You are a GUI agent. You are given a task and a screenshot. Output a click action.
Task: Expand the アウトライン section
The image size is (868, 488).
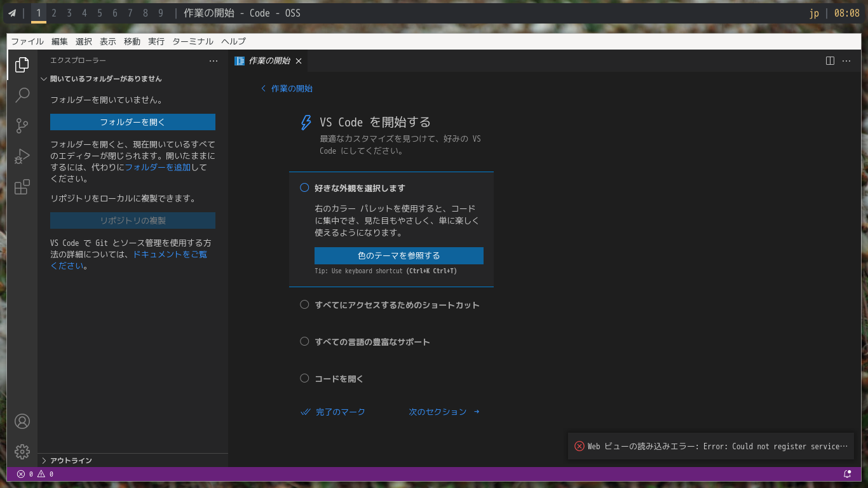(133, 460)
